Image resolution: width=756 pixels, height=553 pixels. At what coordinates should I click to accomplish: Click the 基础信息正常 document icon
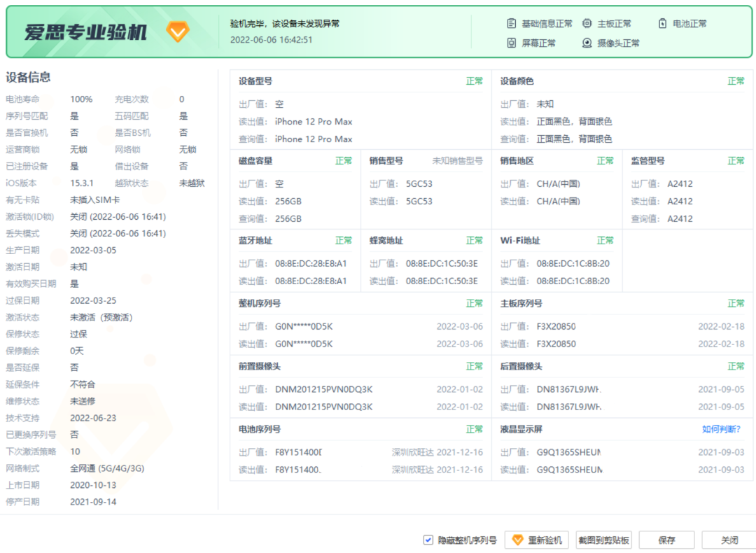(x=512, y=23)
